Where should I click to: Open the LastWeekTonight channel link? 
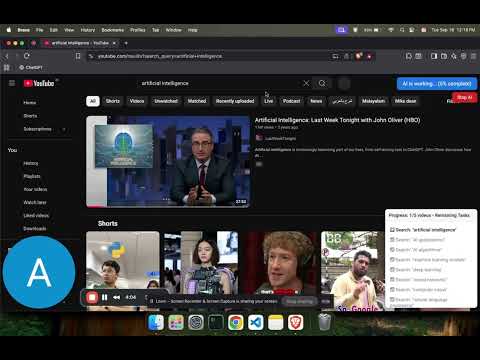point(280,138)
